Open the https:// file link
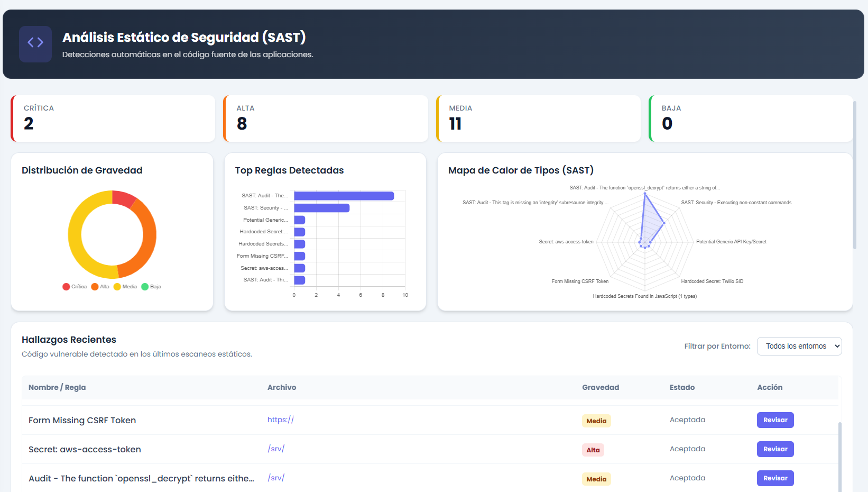The height and width of the screenshot is (492, 868). (x=281, y=420)
